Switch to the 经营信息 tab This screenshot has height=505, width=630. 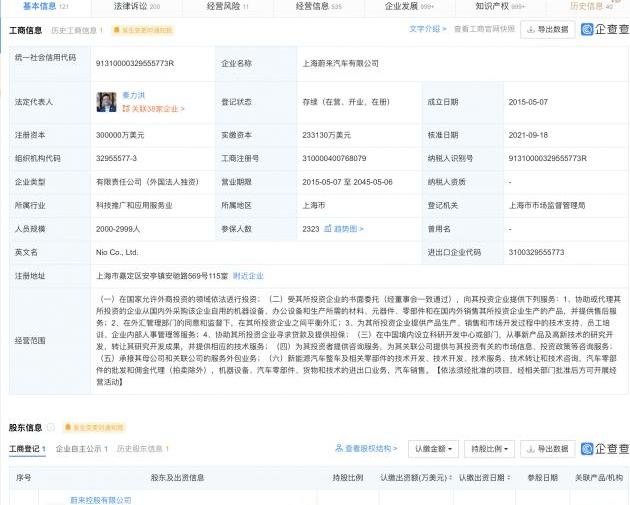pos(319,6)
